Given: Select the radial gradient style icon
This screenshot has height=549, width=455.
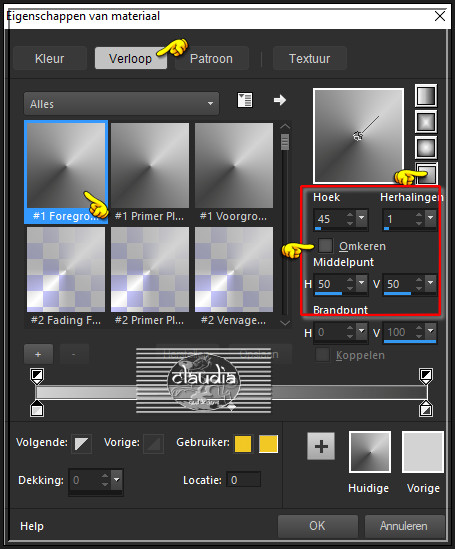Looking at the screenshot, I should [x=427, y=173].
